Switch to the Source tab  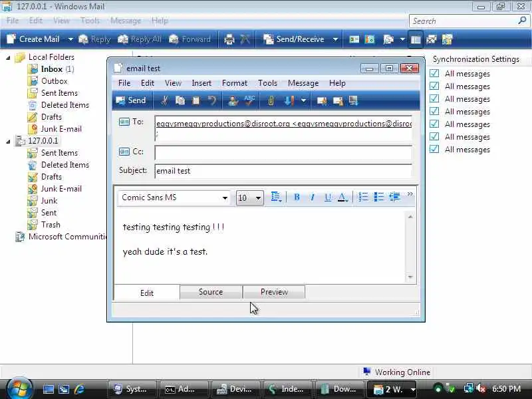tap(211, 292)
